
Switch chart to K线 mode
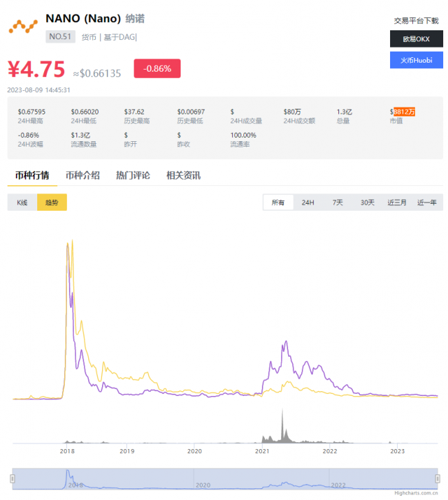(22, 202)
